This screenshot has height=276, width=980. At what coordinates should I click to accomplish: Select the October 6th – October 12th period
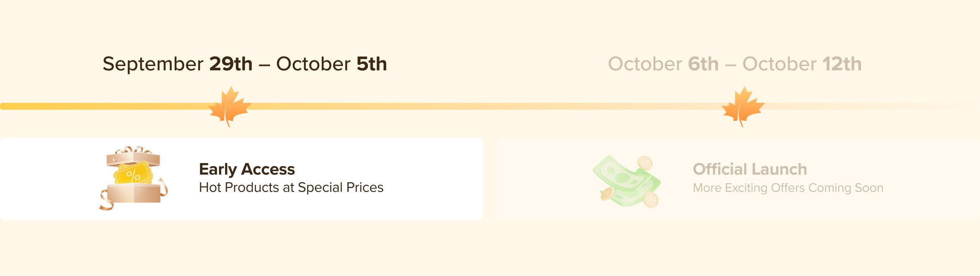point(735,64)
